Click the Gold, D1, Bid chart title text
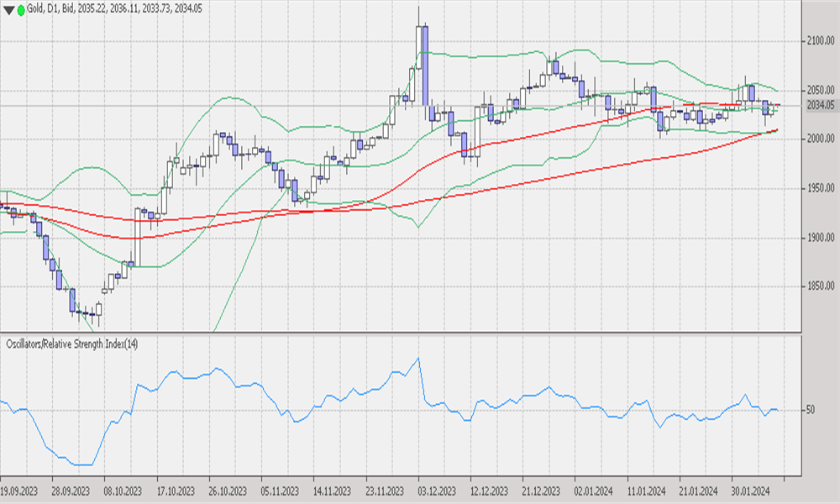This screenshot has height=504, width=840. pos(116,9)
